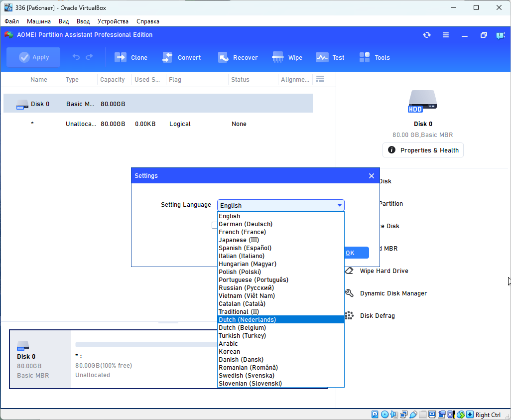Select Russian (Русский) in the language list

point(246,287)
